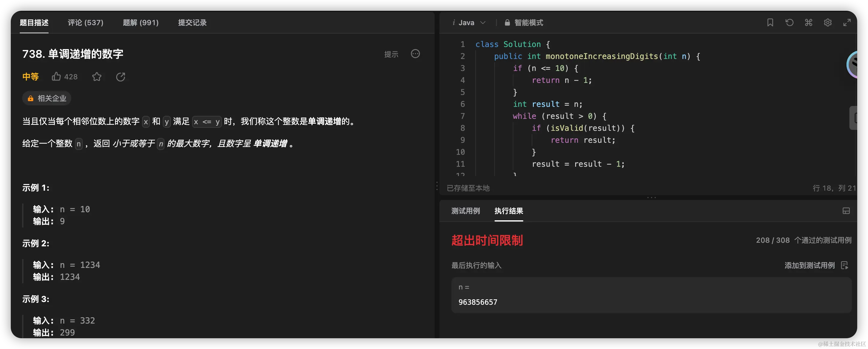The image size is (868, 349).
Task: Switch to the 测试用例 tab
Action: (x=465, y=211)
